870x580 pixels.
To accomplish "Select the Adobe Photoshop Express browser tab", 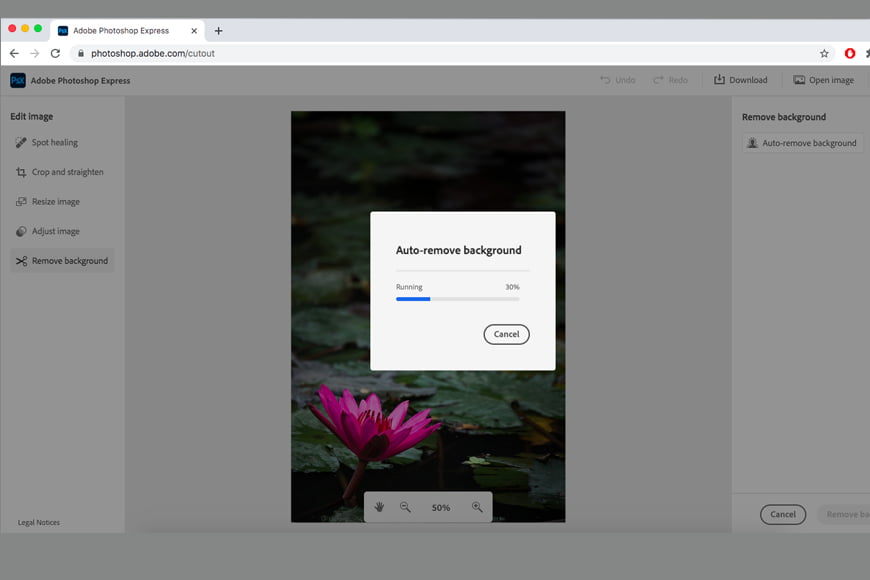I will pos(128,31).
